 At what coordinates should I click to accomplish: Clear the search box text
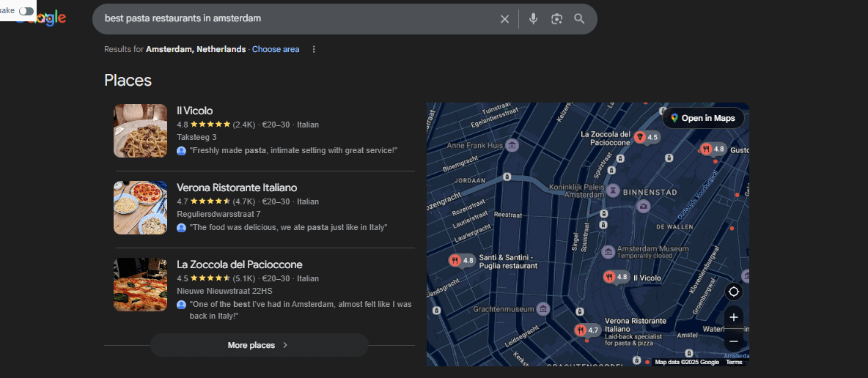(504, 19)
